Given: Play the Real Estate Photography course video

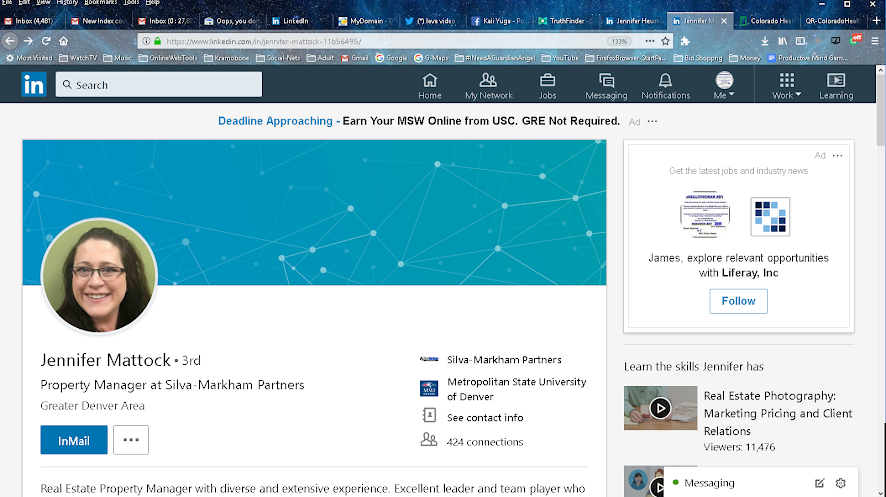Looking at the screenshot, I should 660,408.
